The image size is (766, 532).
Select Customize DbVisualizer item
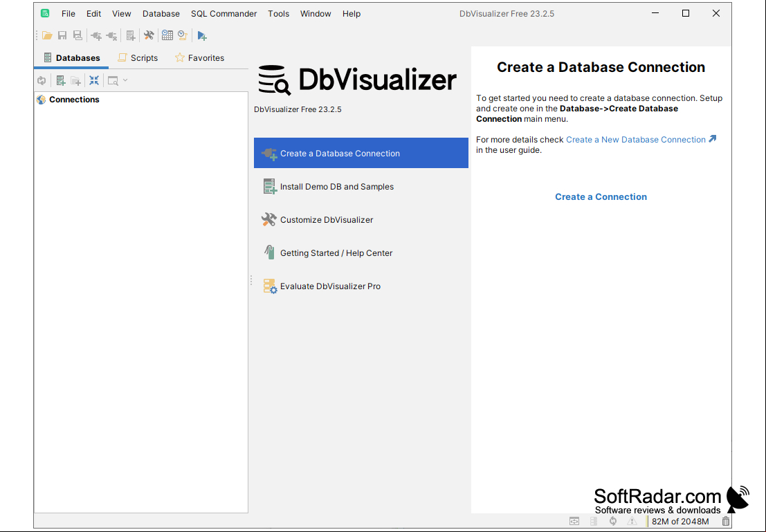[361, 220]
